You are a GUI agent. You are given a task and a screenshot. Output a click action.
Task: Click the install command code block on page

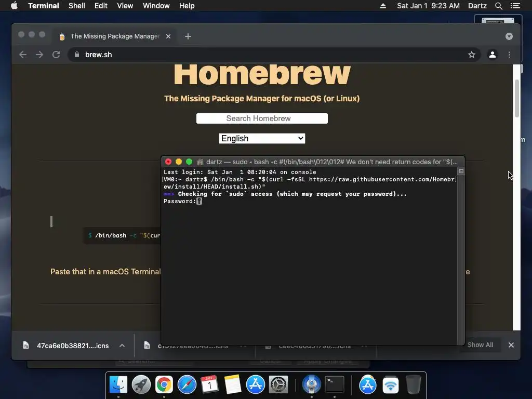(123, 235)
